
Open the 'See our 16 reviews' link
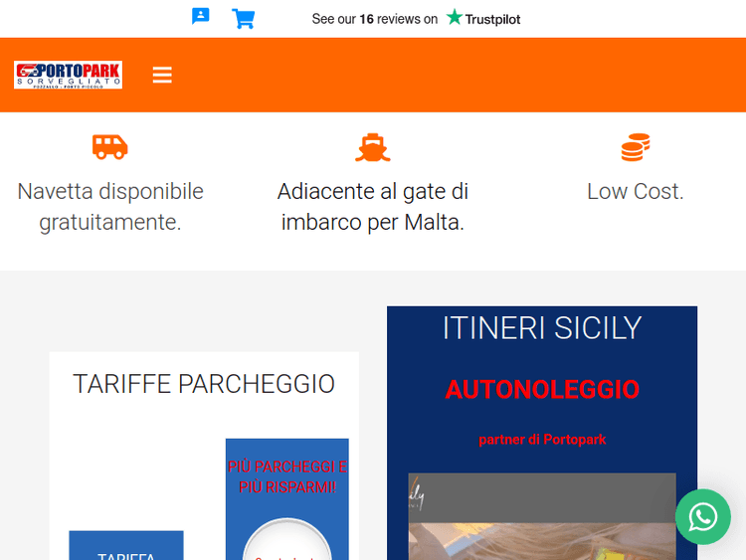(374, 19)
